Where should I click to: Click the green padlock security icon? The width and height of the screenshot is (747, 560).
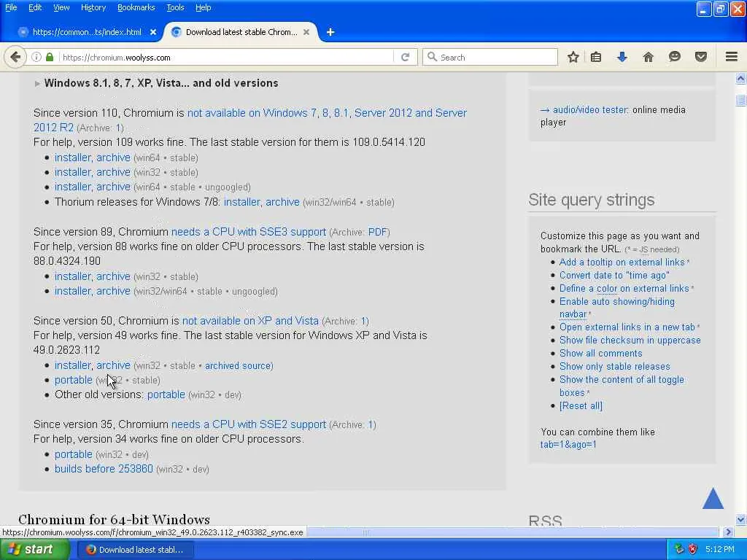(x=50, y=57)
